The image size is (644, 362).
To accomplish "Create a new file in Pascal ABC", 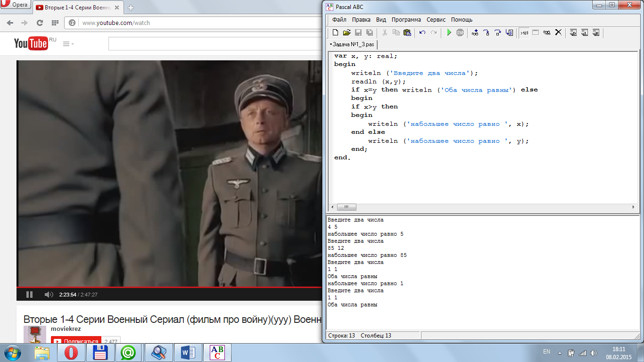I will pyautogui.click(x=335, y=33).
